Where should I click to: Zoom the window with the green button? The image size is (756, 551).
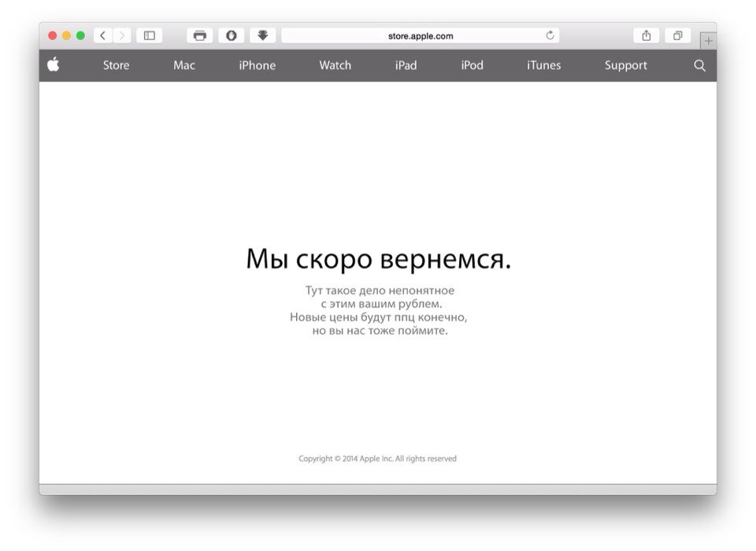[x=80, y=35]
